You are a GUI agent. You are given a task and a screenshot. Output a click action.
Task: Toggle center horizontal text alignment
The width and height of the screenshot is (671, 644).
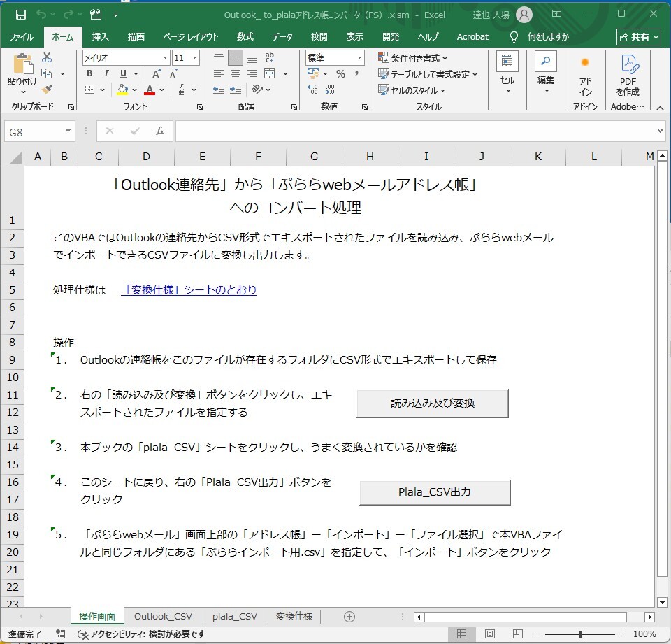[236, 73]
